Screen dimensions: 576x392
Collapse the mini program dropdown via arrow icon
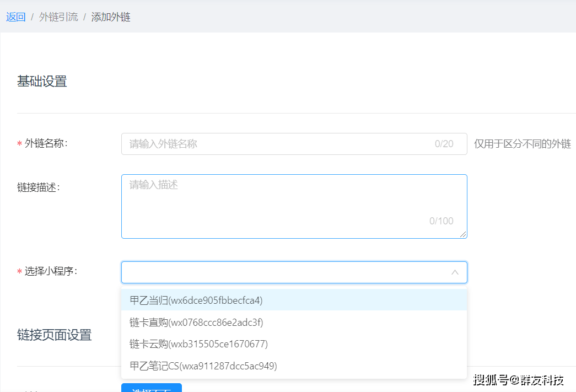(x=455, y=272)
